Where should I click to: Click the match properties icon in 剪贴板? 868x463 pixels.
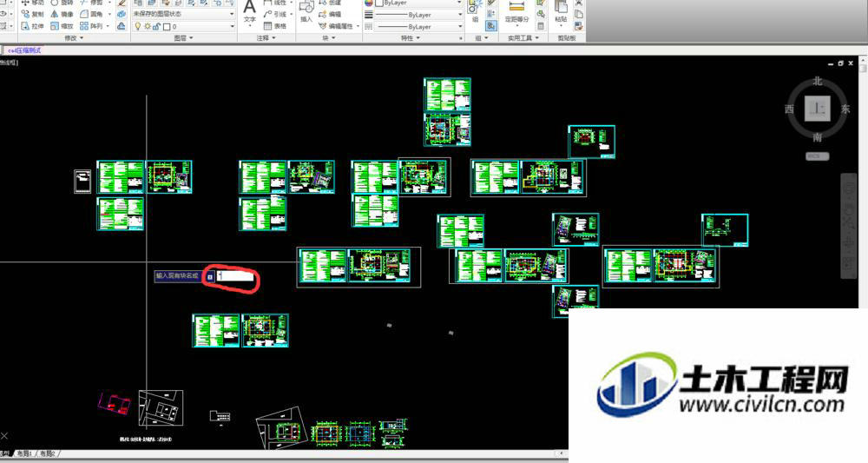coord(578,26)
